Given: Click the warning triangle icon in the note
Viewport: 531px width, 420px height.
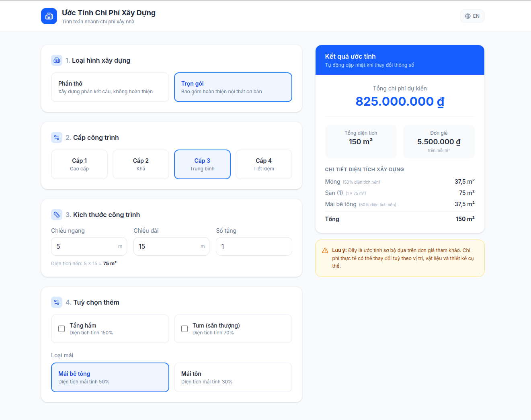Looking at the screenshot, I should click(x=325, y=250).
